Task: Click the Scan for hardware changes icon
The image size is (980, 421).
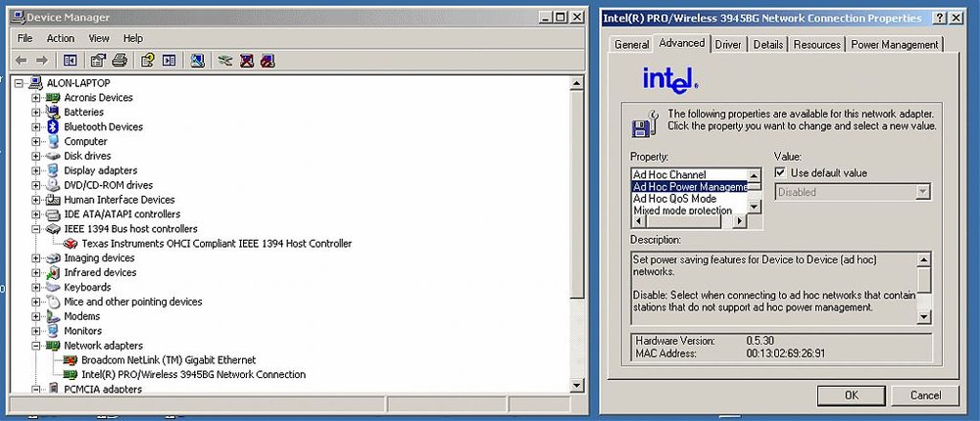Action: click(198, 61)
